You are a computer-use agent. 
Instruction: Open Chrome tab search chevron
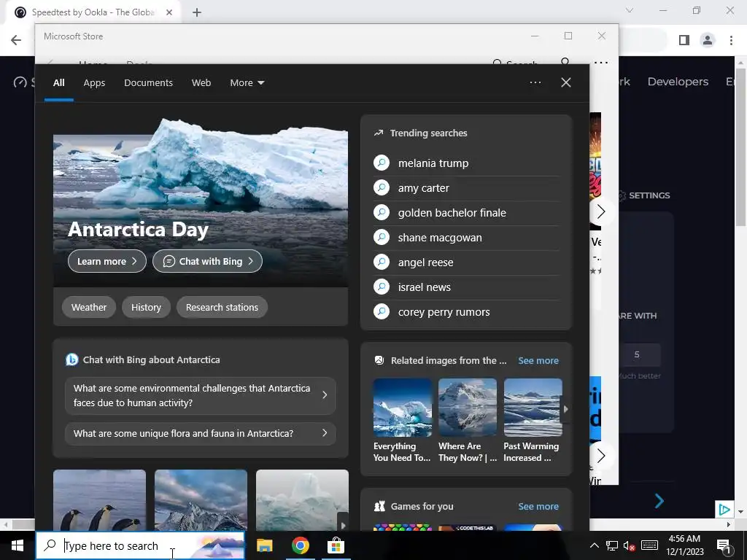point(630,10)
